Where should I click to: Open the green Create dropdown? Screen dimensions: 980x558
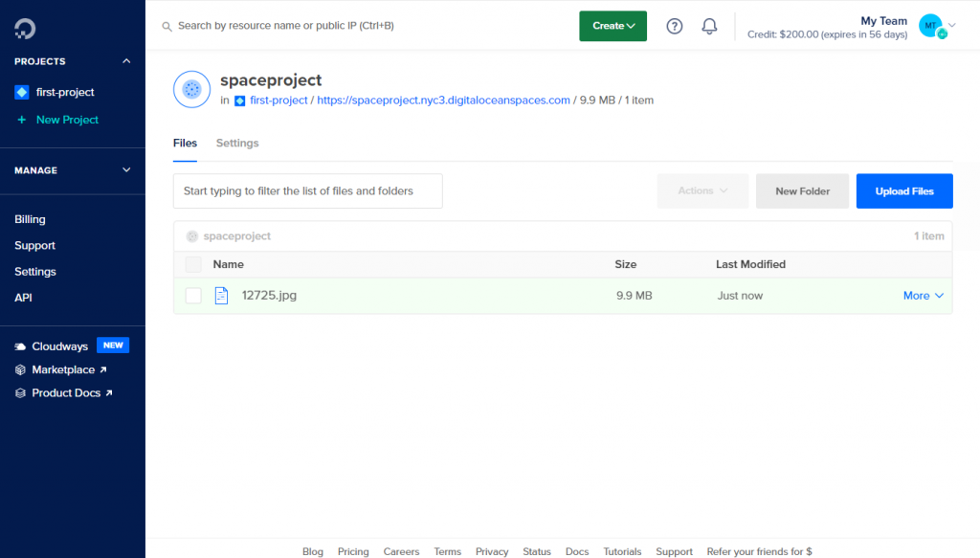click(x=612, y=26)
